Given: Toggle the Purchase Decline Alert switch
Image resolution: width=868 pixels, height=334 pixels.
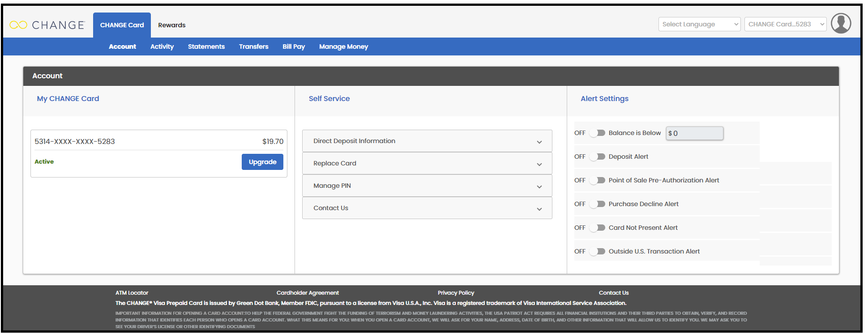Looking at the screenshot, I should [x=597, y=204].
